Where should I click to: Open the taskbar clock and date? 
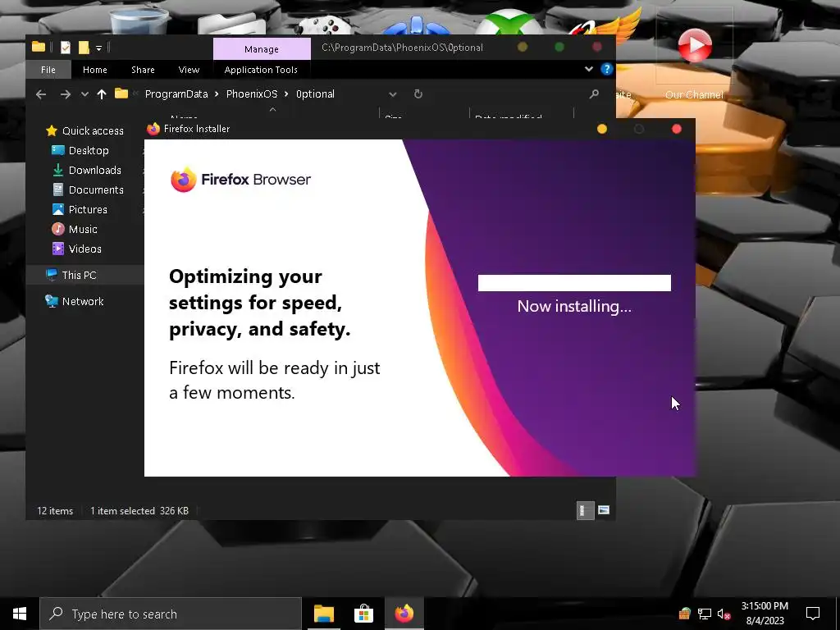[765, 614]
